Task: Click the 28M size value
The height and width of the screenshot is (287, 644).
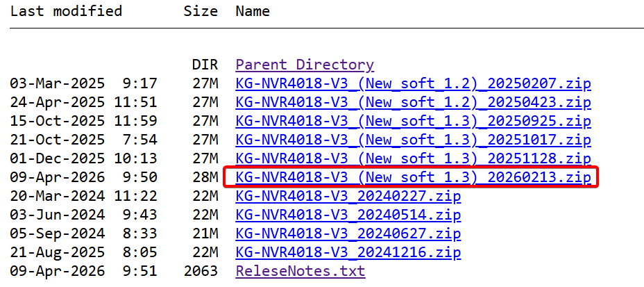Action: [205, 177]
